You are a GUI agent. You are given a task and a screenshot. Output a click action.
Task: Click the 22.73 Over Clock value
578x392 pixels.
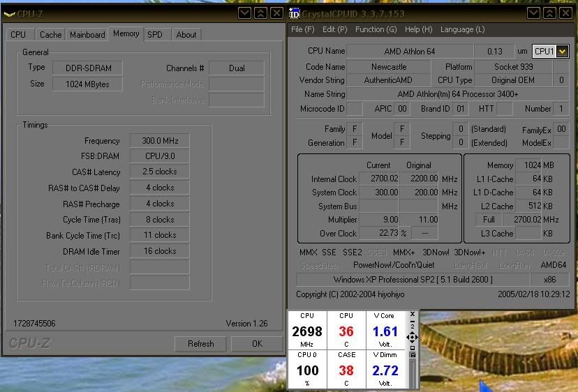pyautogui.click(x=379, y=234)
